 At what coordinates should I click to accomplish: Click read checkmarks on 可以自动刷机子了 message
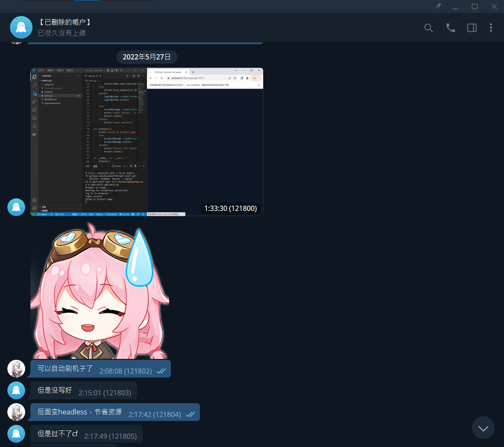[x=161, y=371]
